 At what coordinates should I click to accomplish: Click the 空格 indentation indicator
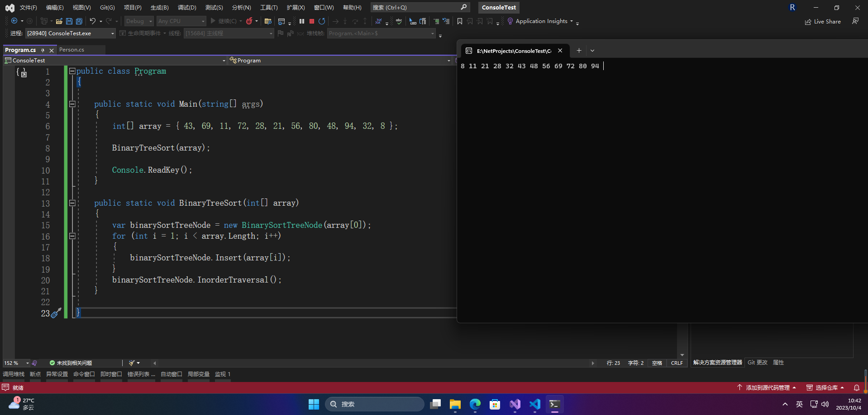point(657,363)
